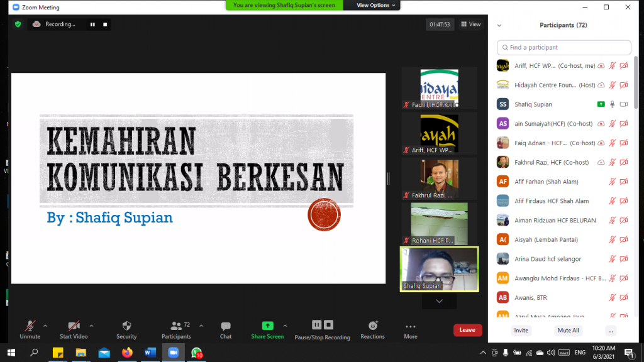
Task: Start Video camera toggle
Action: (74, 329)
